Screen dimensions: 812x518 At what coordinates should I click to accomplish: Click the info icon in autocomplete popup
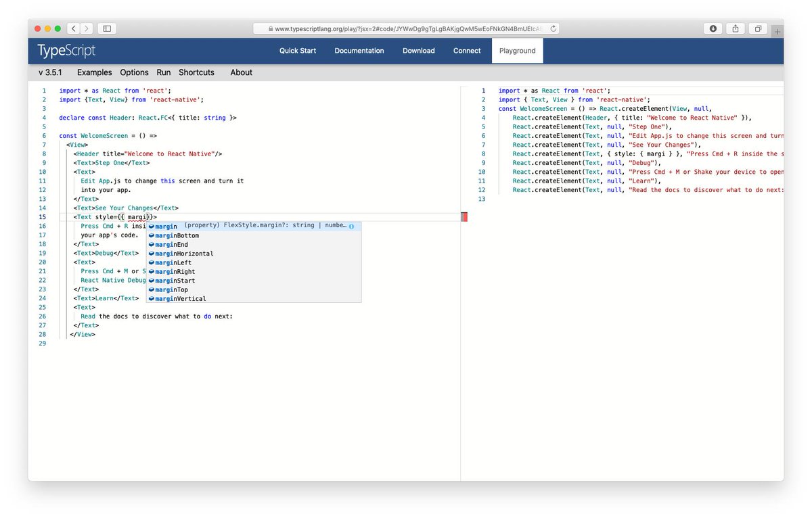coord(352,227)
